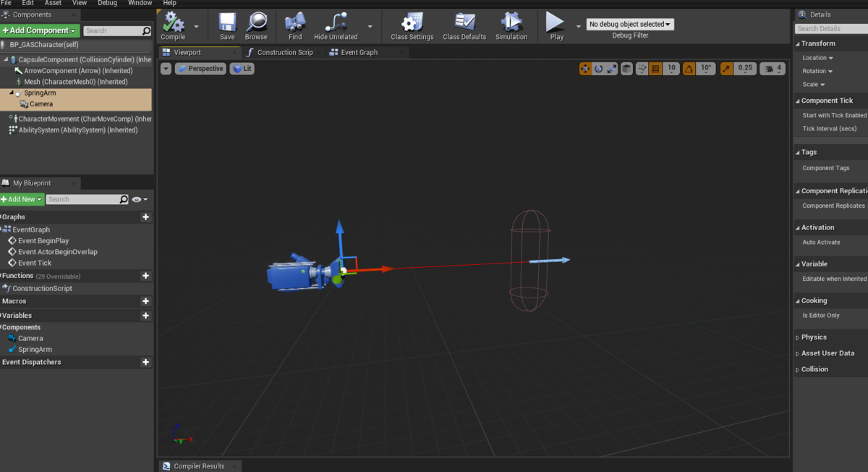The width and height of the screenshot is (868, 472).
Task: Toggle grid snapping in the viewport
Action: point(655,69)
